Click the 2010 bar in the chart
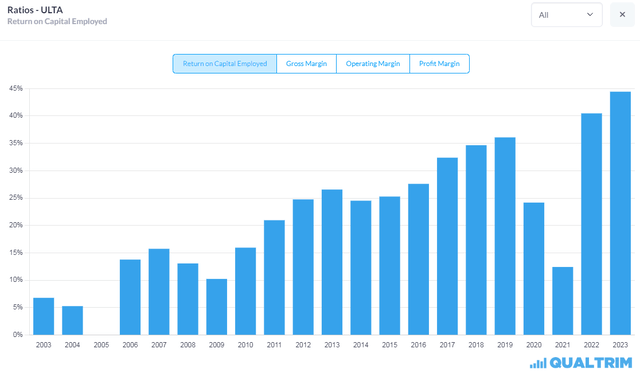 tap(245, 291)
